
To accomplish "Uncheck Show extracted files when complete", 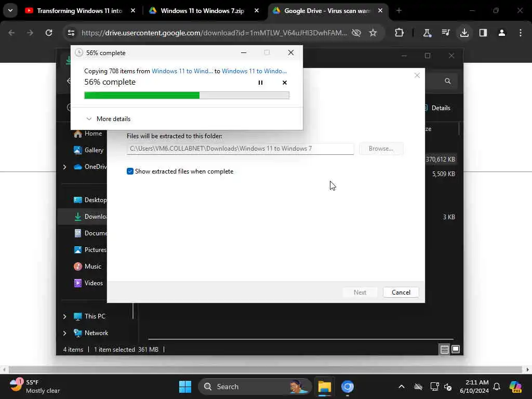I will click(x=130, y=171).
